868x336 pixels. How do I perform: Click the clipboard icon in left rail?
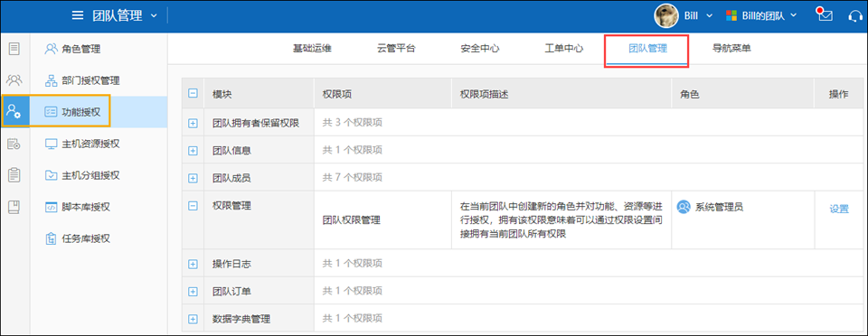pyautogui.click(x=14, y=175)
